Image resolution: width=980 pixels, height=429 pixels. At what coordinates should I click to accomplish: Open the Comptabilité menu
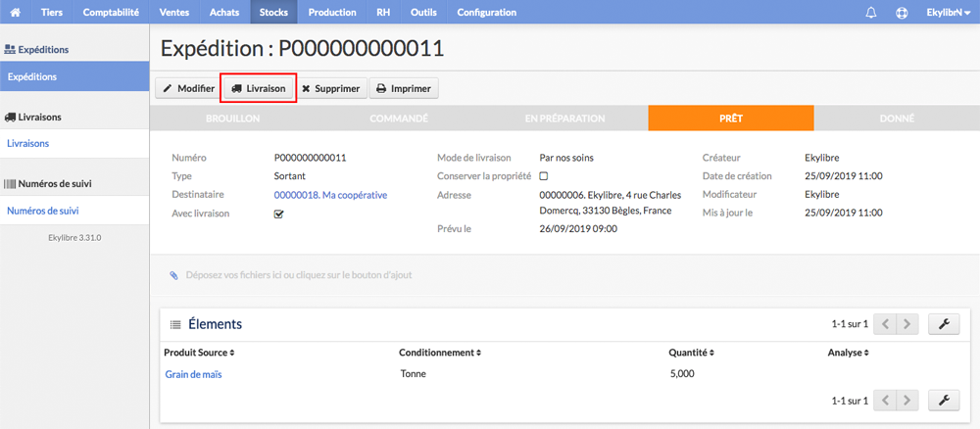pyautogui.click(x=111, y=12)
